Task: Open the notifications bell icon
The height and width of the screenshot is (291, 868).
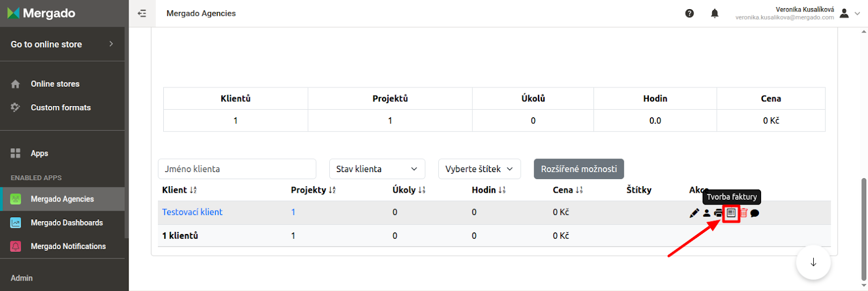Action: point(714,13)
